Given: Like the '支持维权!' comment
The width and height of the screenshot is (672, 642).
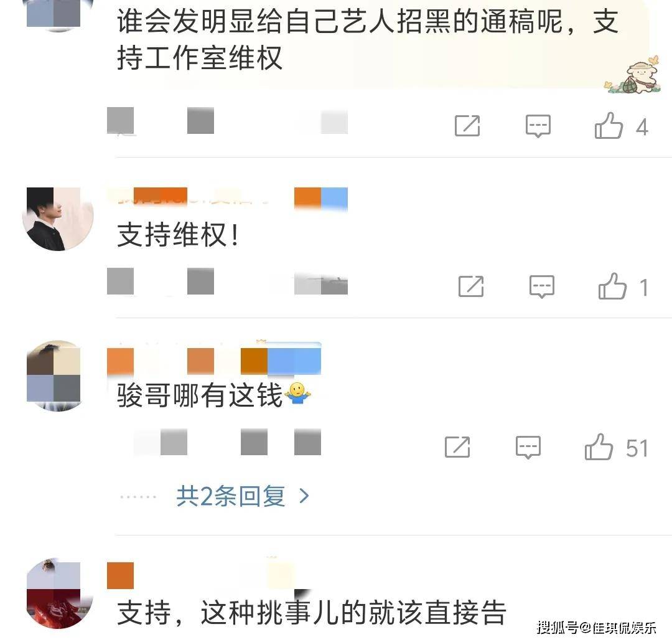Looking at the screenshot, I should 612,286.
